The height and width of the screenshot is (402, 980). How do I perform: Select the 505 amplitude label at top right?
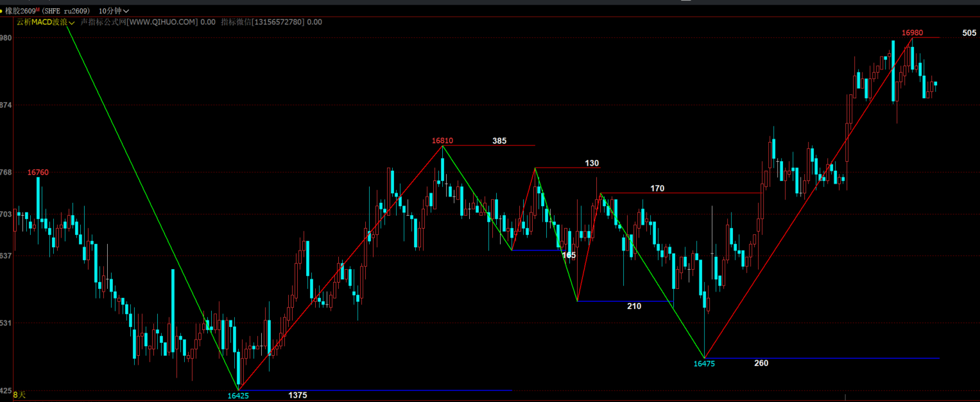click(969, 33)
